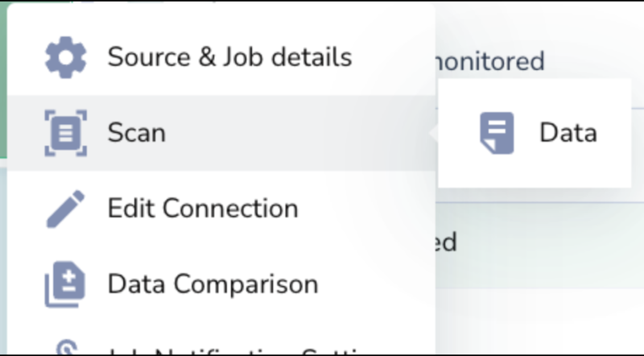Click the green strip at the left edge
Screen dimensions: 644x356
click(x=3, y=81)
